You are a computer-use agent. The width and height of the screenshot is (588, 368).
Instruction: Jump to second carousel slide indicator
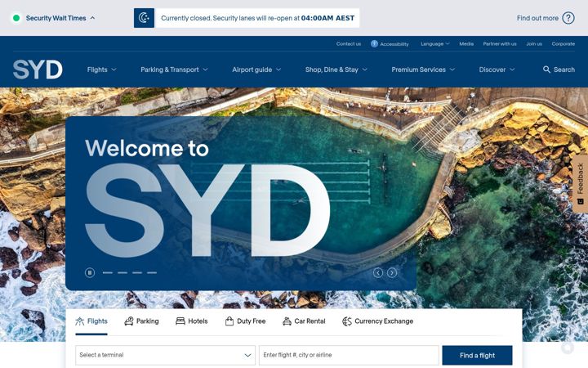(x=122, y=272)
